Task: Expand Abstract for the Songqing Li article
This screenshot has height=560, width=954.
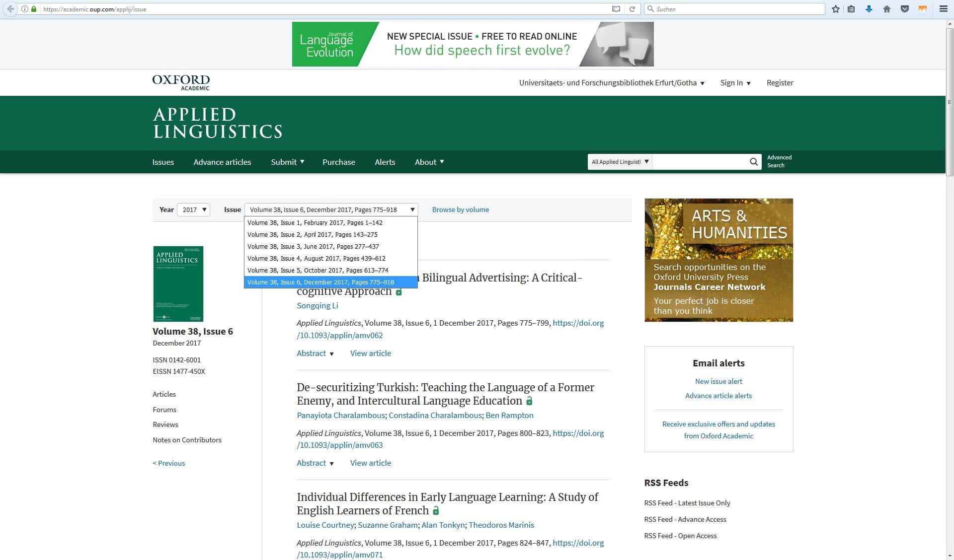Action: (x=315, y=353)
